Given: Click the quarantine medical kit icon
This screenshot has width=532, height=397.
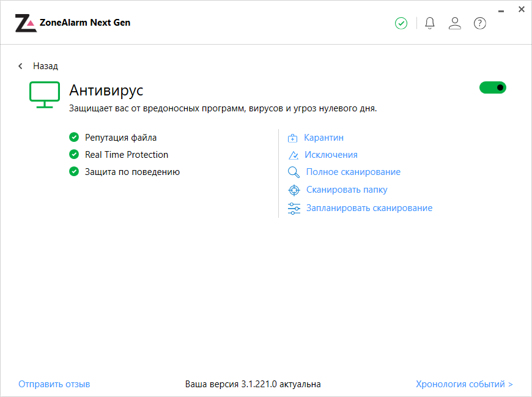Looking at the screenshot, I should coord(292,138).
